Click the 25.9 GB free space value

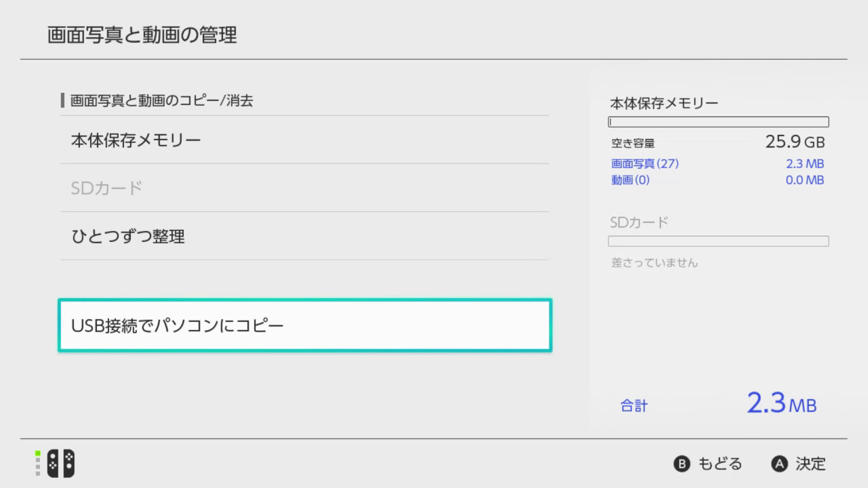tap(795, 142)
